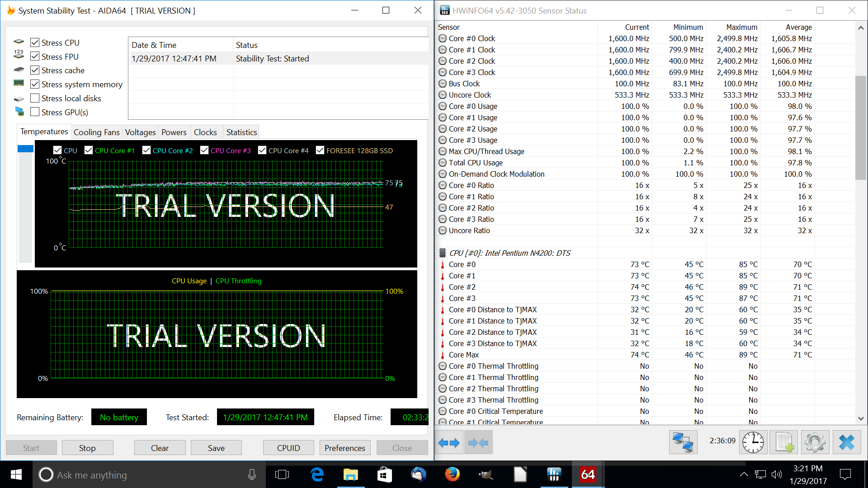Open Windows Store from taskbar
Screen dimensions: 868x488
(384, 474)
